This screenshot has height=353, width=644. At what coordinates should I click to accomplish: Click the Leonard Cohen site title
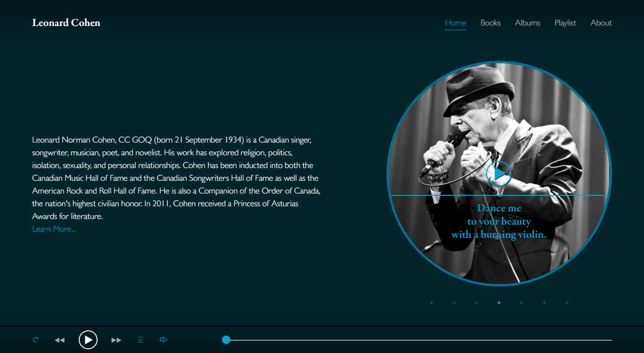66,23
